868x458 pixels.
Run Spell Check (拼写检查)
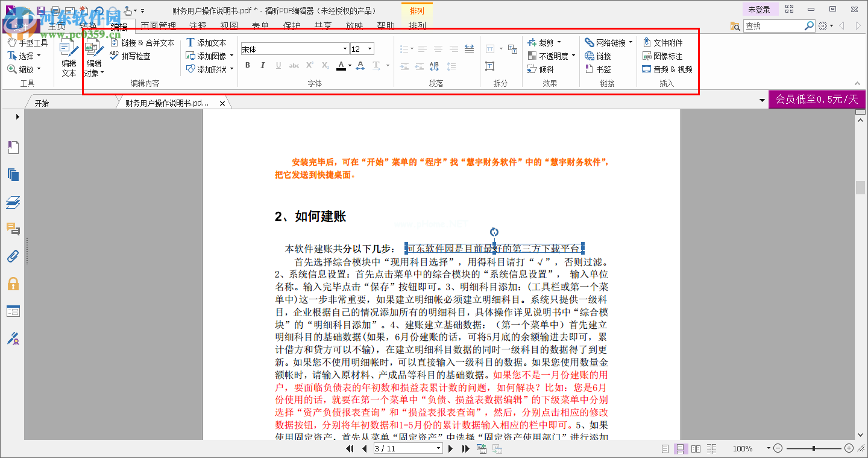pyautogui.click(x=130, y=56)
